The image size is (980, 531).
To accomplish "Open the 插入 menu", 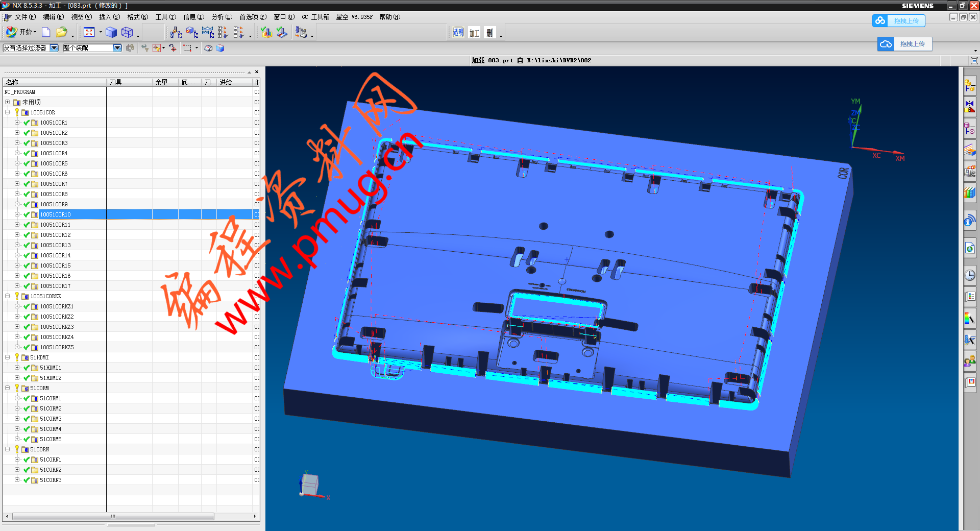I will [109, 17].
